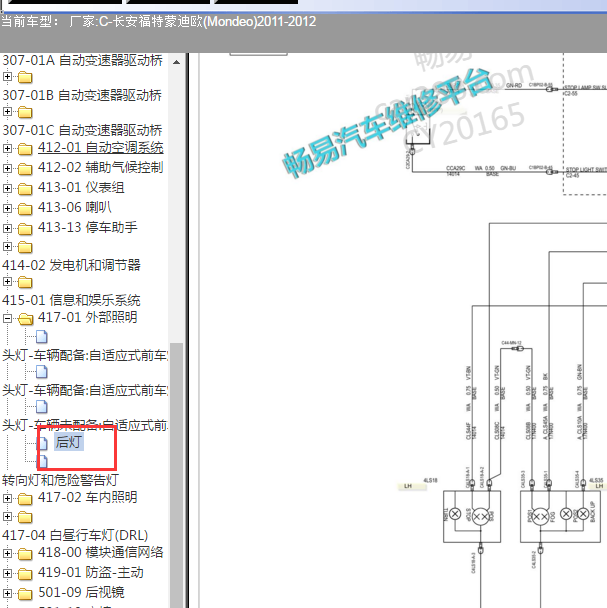The width and height of the screenshot is (607, 608).
Task: Click the folder icon beside 412-01 自动空调系统
Action: (x=25, y=149)
